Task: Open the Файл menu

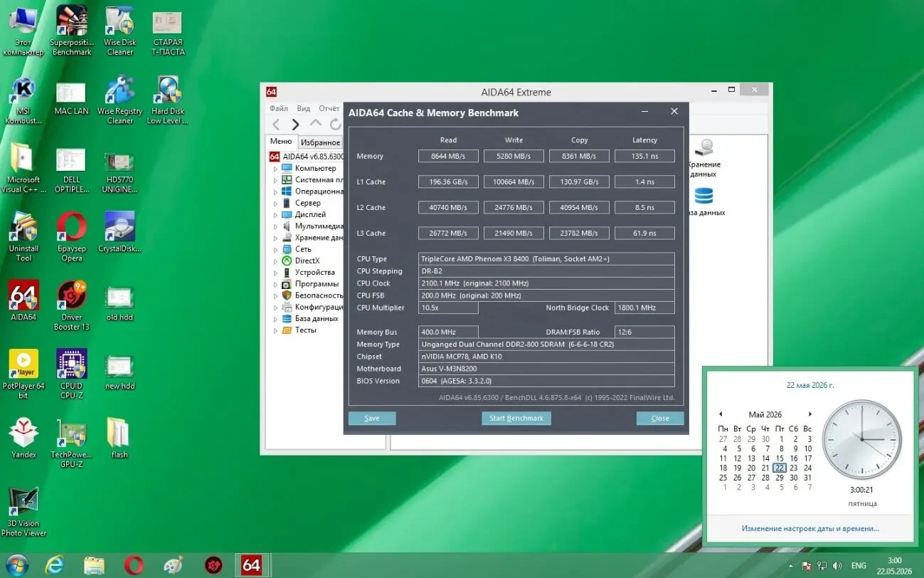Action: pyautogui.click(x=278, y=108)
